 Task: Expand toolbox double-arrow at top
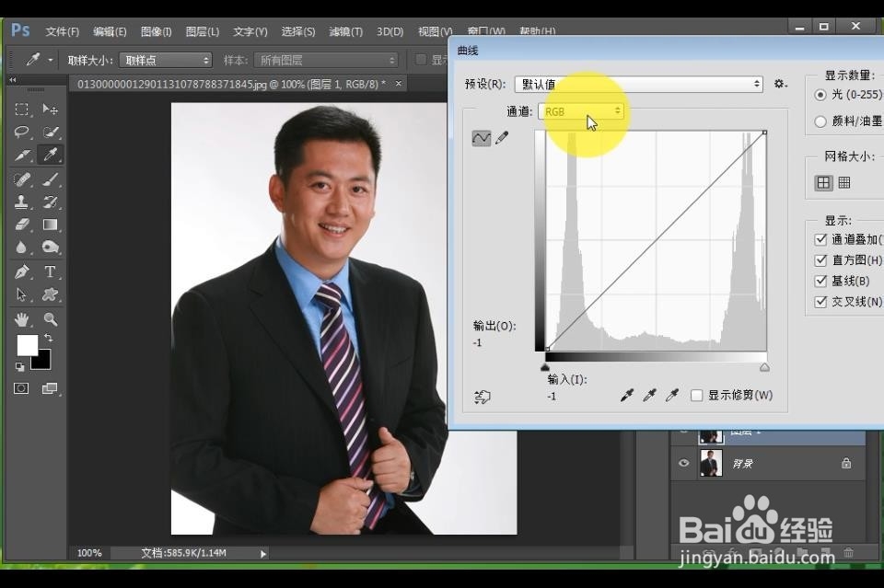[x=12, y=80]
